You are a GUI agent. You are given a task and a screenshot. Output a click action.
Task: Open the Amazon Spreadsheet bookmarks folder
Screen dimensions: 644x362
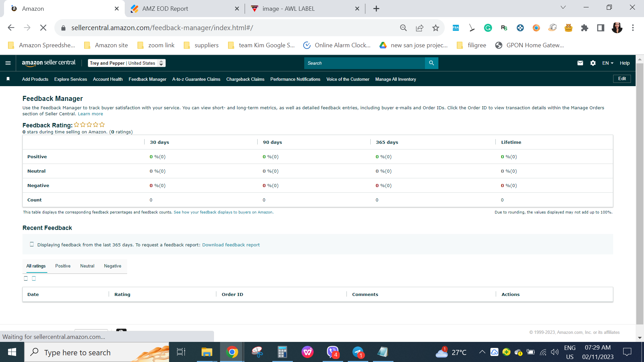click(x=41, y=45)
